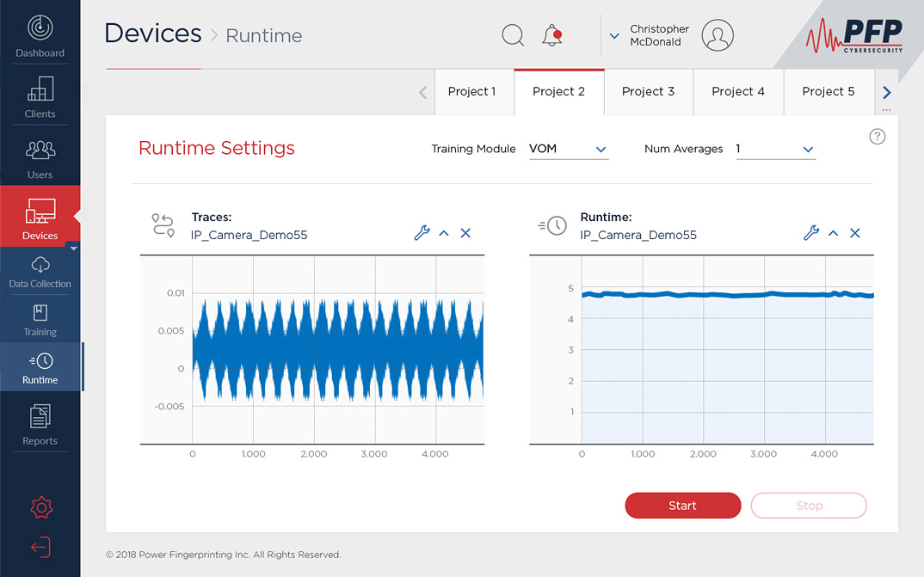Open Runtime panel wrench settings
Viewport: 924px width, 577px height.
pos(811,233)
